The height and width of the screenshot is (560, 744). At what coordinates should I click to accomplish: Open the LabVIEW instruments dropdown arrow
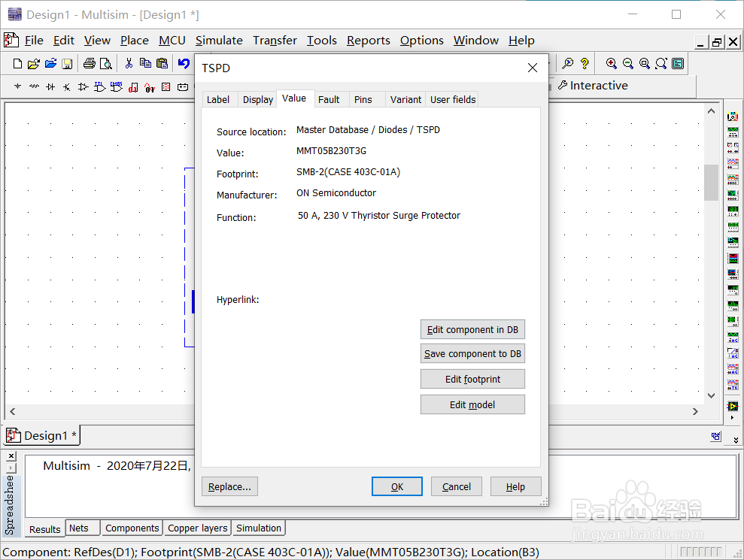pyautogui.click(x=732, y=418)
